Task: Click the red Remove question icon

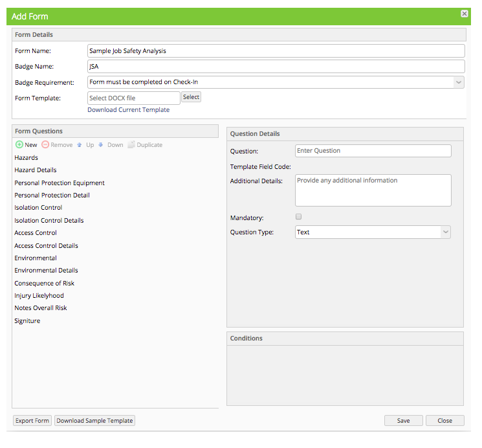Action: [45, 144]
